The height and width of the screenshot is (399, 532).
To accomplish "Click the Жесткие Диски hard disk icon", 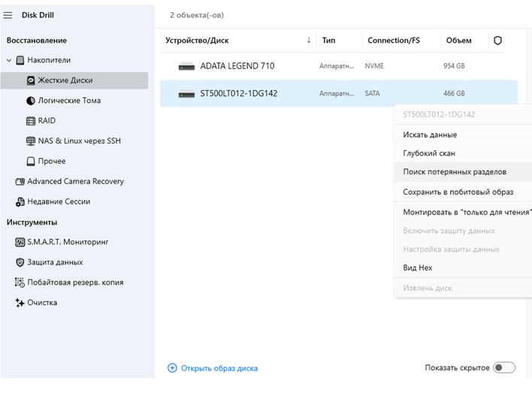I will point(31,80).
